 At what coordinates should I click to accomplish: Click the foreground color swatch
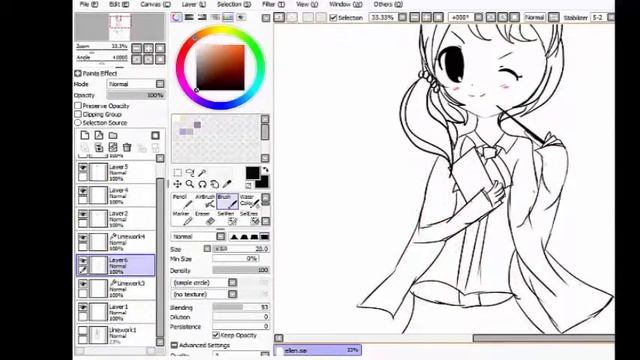coord(252,173)
